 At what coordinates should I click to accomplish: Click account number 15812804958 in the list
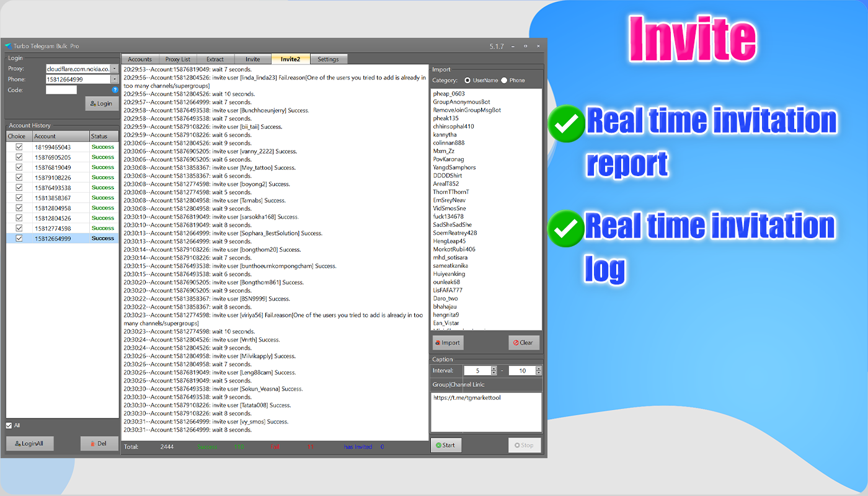[x=52, y=208]
